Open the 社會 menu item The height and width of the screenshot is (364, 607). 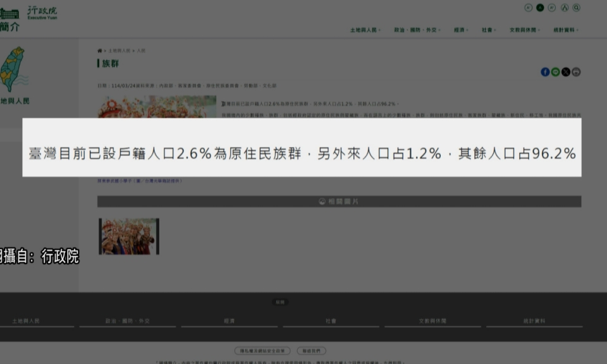click(x=488, y=30)
